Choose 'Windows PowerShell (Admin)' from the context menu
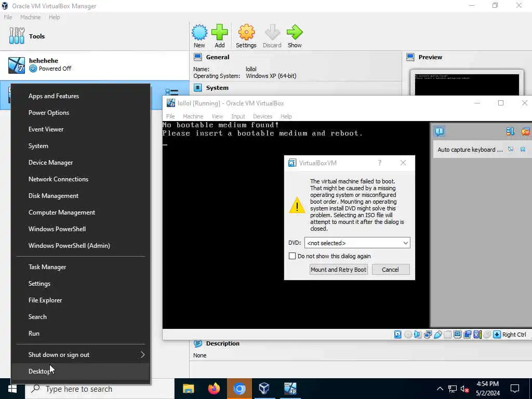 point(81,246)
